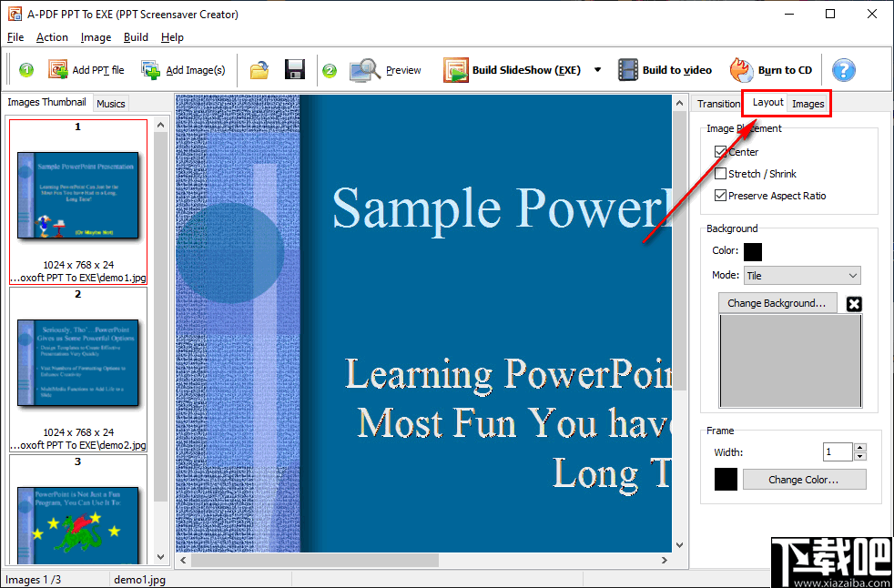Image resolution: width=894 pixels, height=588 pixels.
Task: Switch to the Images tab
Action: [x=808, y=103]
